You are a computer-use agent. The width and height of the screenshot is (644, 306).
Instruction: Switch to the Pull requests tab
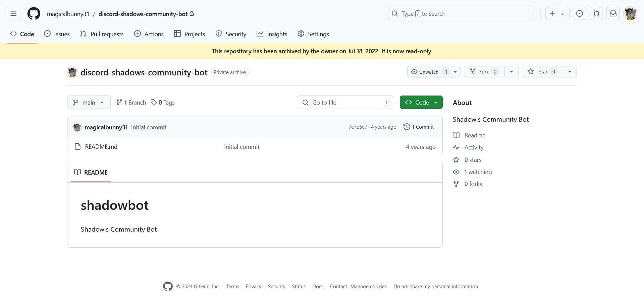(102, 34)
